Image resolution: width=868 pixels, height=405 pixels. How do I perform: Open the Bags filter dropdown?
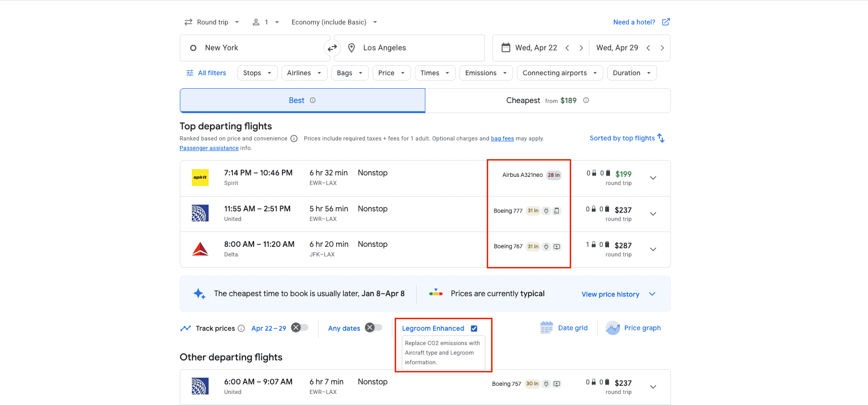click(x=350, y=73)
